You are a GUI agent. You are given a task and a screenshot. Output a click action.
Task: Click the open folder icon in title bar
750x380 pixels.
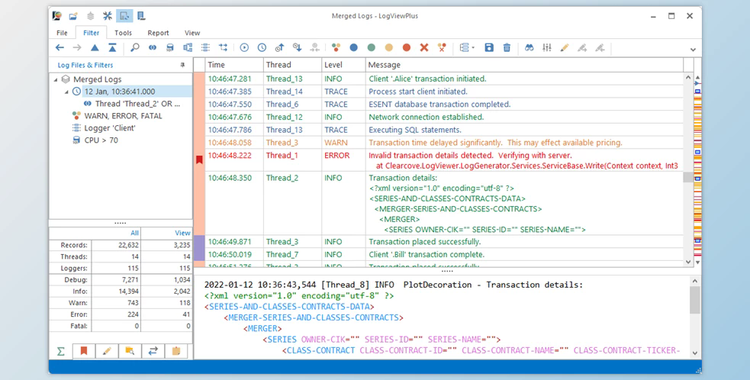pos(73,16)
